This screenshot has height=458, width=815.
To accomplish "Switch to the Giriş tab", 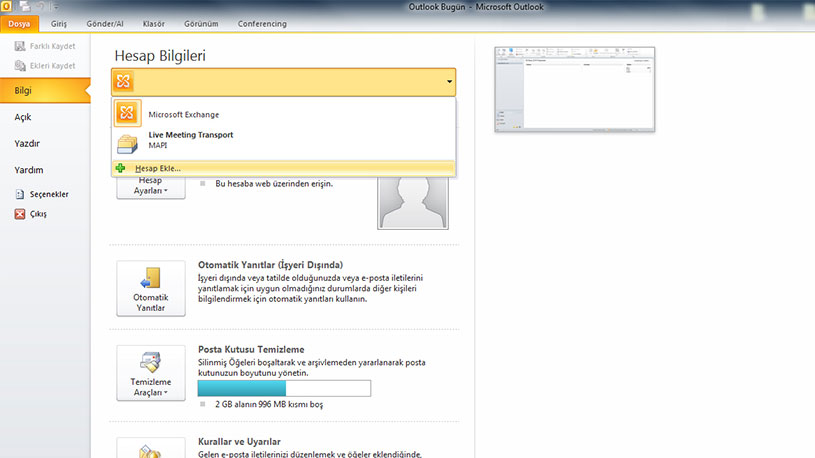I will pyautogui.click(x=59, y=24).
